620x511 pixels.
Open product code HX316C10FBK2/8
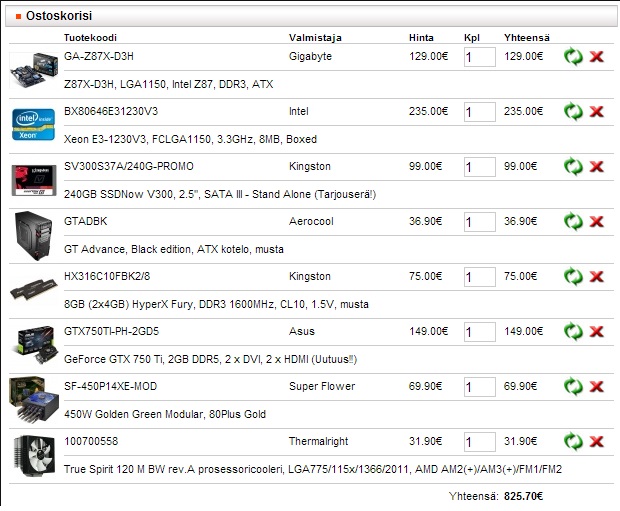107,276
